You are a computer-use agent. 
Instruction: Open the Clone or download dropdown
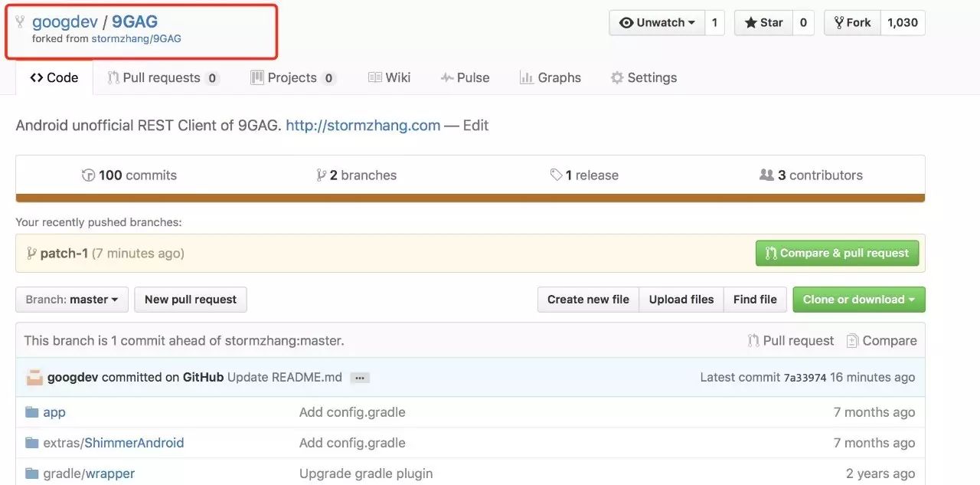pyautogui.click(x=859, y=300)
